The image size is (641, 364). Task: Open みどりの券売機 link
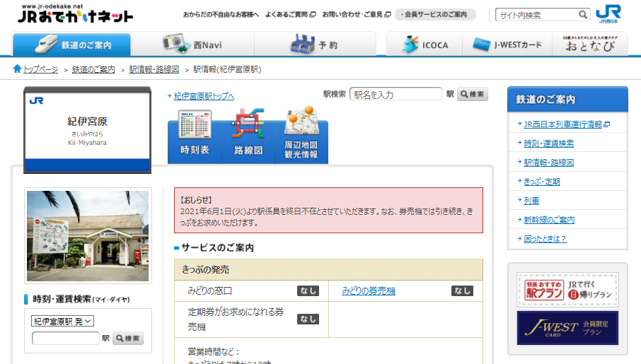pos(369,291)
